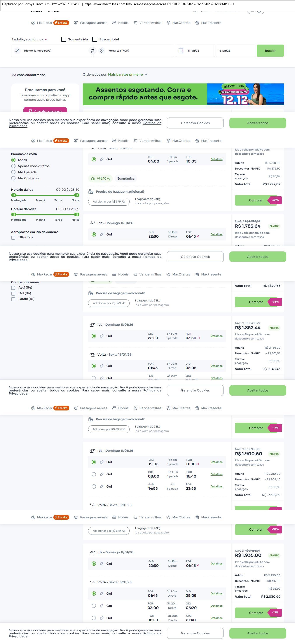Expand Detalhes for the 19:05 Gol flight

click(216, 462)
